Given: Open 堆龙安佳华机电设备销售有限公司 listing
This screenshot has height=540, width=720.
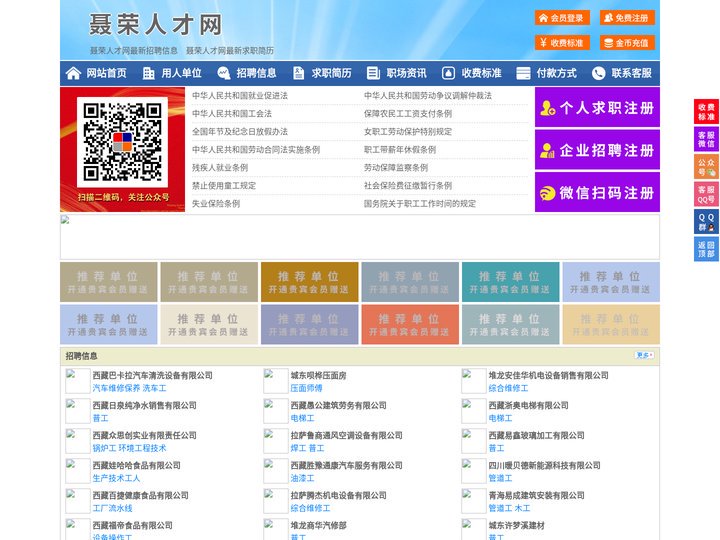Looking at the screenshot, I should (548, 375).
